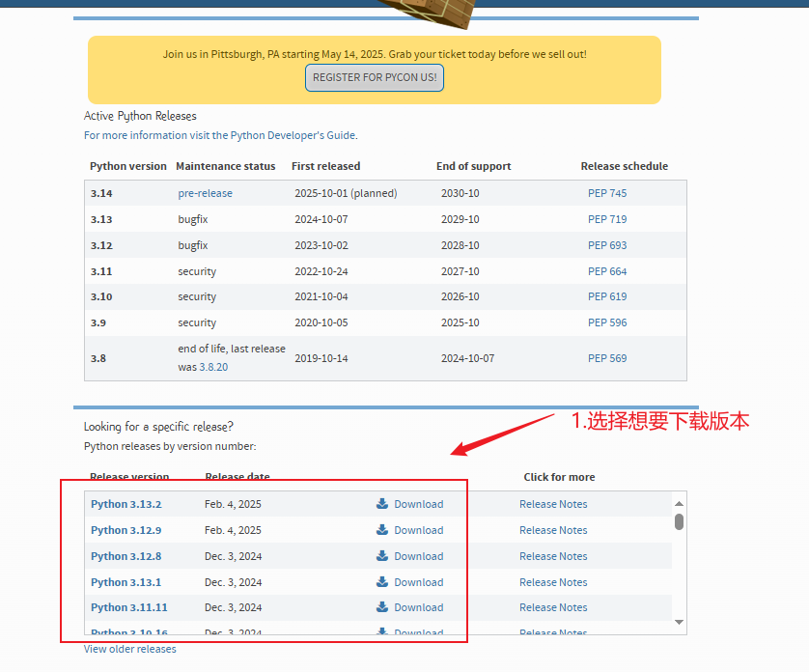Viewport: 809px width, 672px height.
Task: View Release Notes for Python 3.13.2
Action: click(553, 504)
